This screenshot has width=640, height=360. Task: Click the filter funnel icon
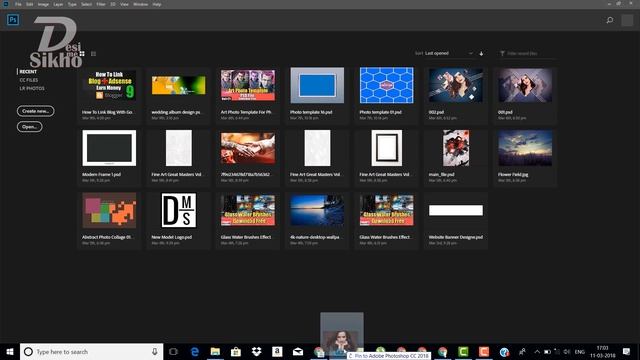(502, 53)
